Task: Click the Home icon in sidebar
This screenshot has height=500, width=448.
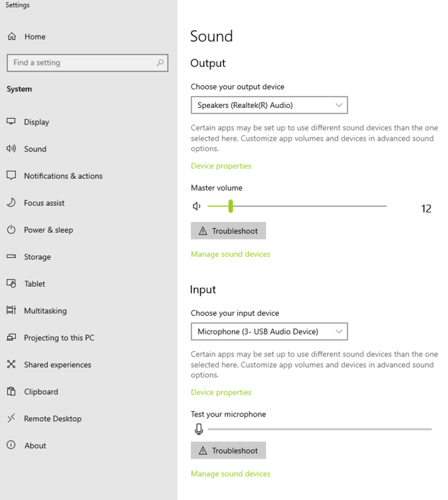Action: (x=11, y=37)
